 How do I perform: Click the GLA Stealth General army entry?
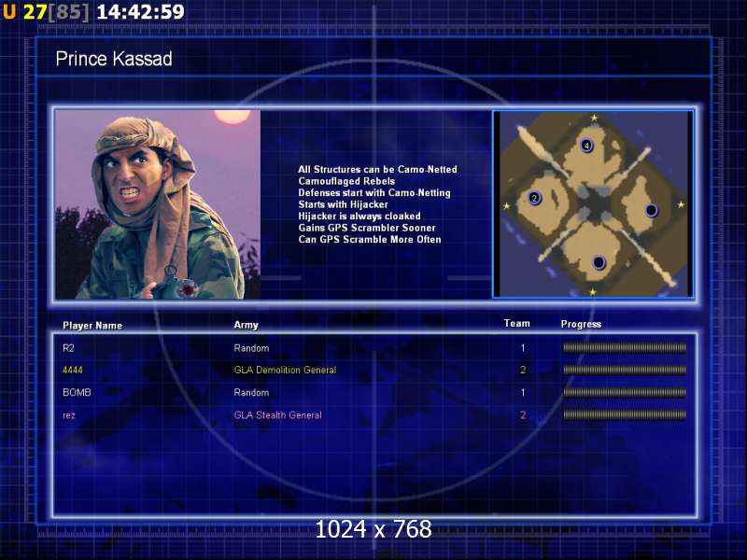tap(277, 415)
